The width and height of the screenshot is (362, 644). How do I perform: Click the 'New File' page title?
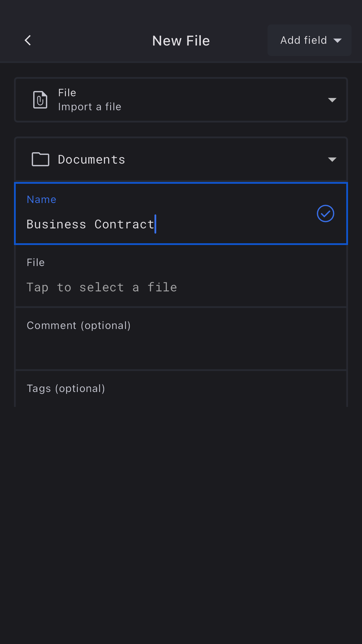pyautogui.click(x=181, y=41)
